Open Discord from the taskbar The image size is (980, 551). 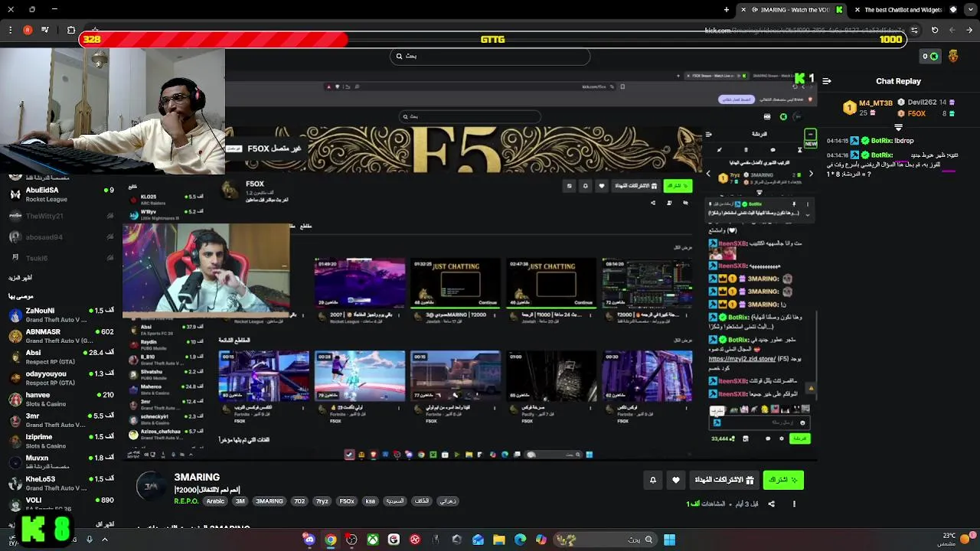coord(309,540)
